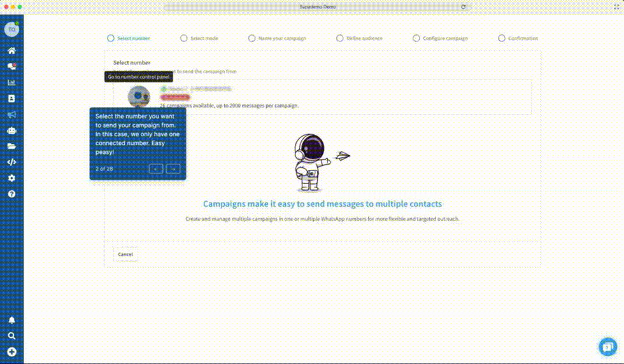Screen dimensions: 624x364
Task: Reload the page in browser bar
Action: [x=463, y=6]
